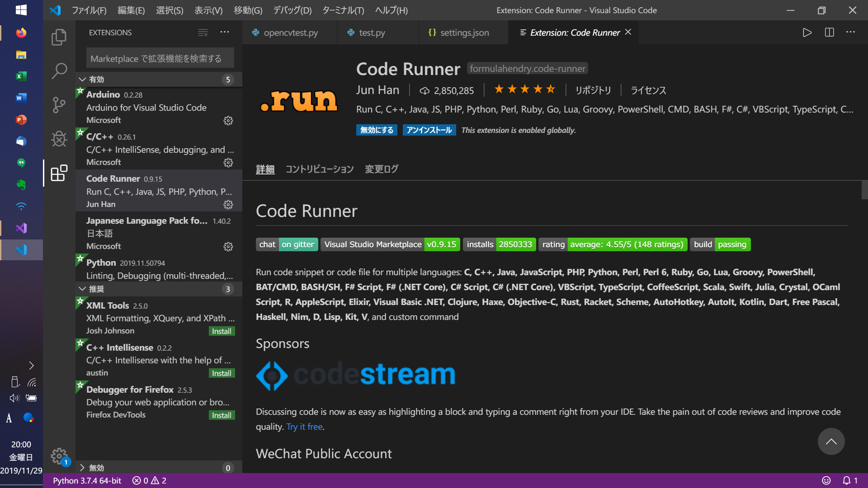Open the Manage gear for Arduino extension
The height and width of the screenshot is (488, 868).
pyautogui.click(x=228, y=121)
